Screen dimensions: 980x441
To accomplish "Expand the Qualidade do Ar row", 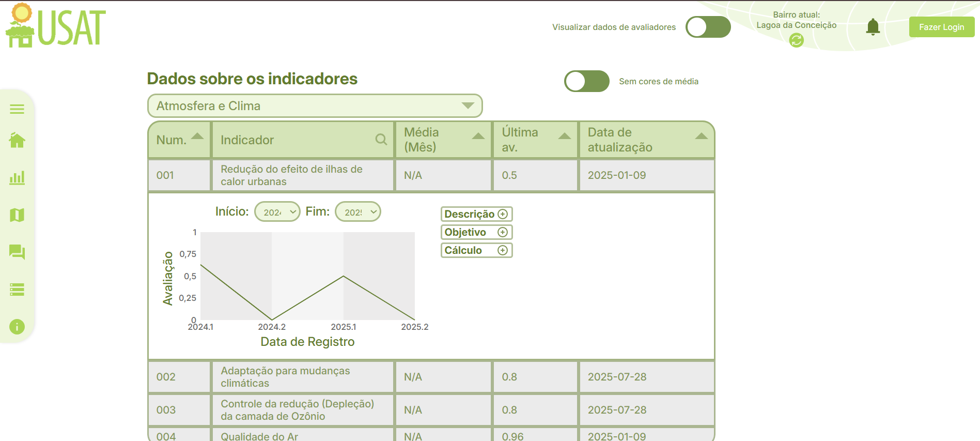I will pos(431,435).
